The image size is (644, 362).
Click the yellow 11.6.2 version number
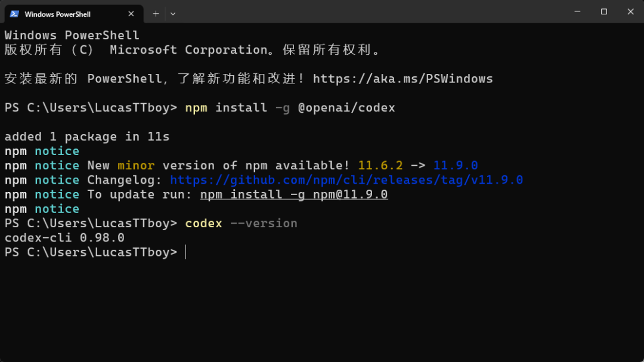tap(380, 166)
